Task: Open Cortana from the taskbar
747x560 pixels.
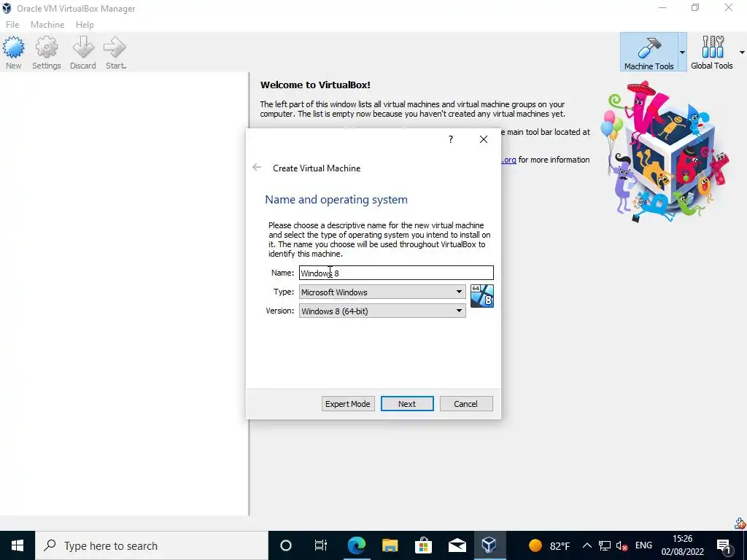Action: coord(285,545)
